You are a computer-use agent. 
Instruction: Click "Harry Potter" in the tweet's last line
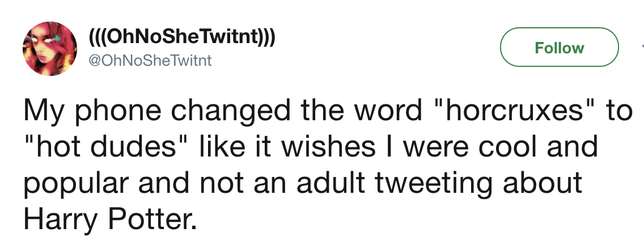point(110,219)
